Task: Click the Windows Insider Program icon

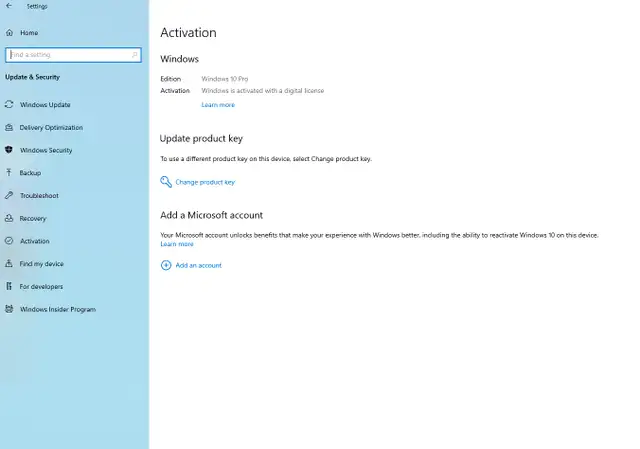Action: (9, 309)
